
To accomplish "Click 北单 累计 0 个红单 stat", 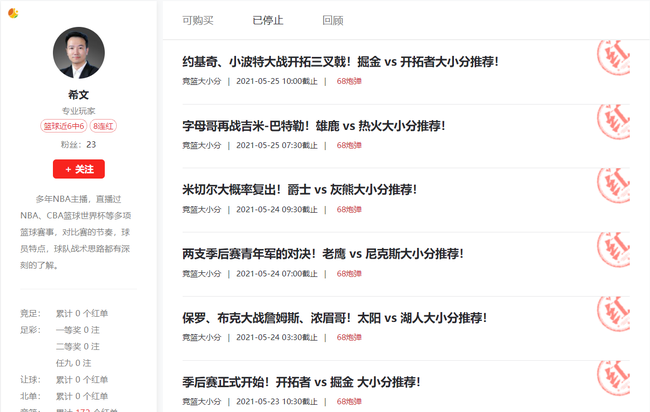I will [x=64, y=396].
